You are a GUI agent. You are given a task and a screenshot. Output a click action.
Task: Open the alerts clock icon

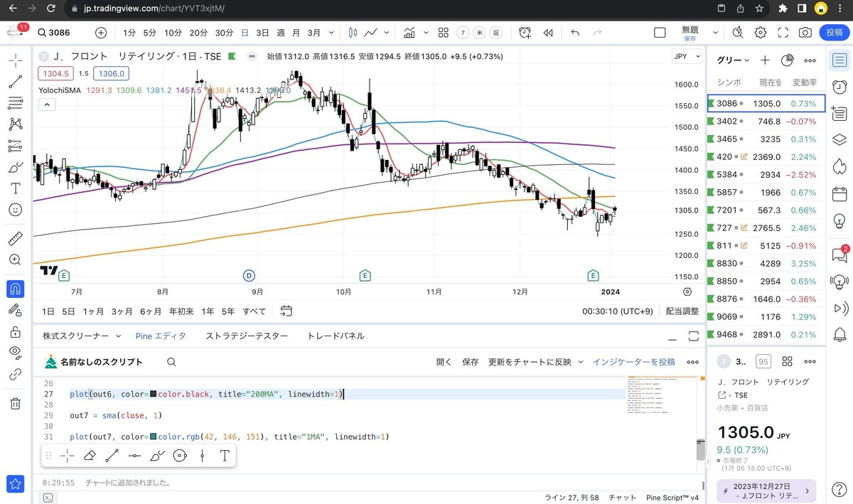(x=839, y=87)
